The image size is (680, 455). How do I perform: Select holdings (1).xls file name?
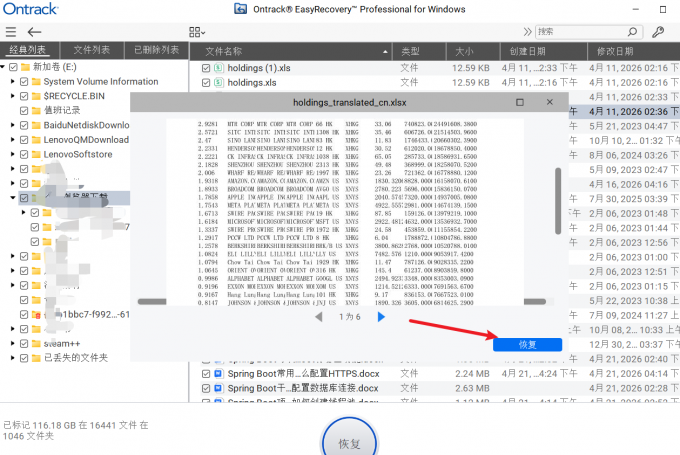coord(259,68)
